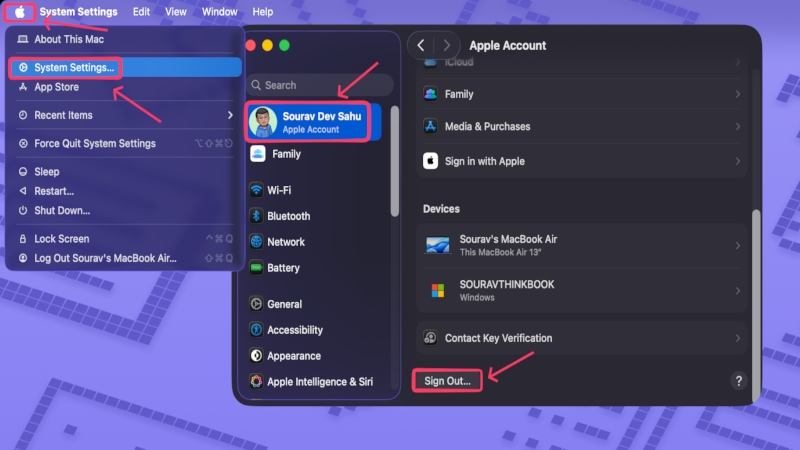
Task: Choose System Settings... from Apple menu
Action: click(125, 67)
